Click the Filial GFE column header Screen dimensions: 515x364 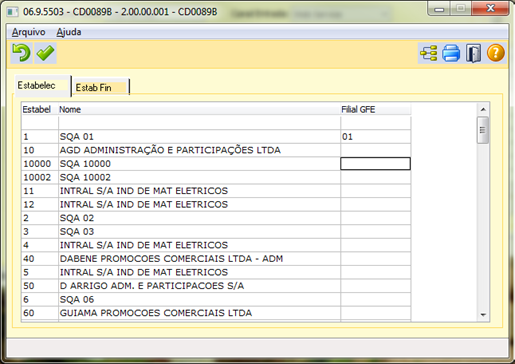[376, 109]
